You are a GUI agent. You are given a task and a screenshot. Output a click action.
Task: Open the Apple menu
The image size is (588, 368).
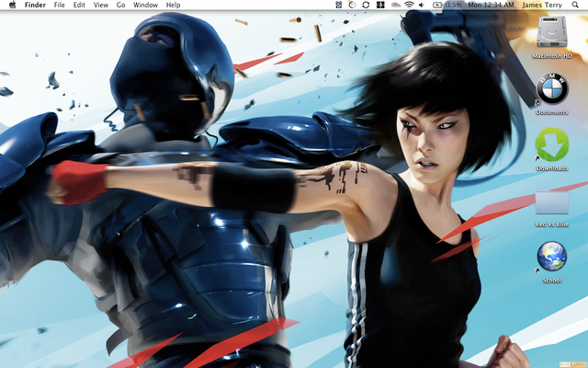[x=12, y=5]
